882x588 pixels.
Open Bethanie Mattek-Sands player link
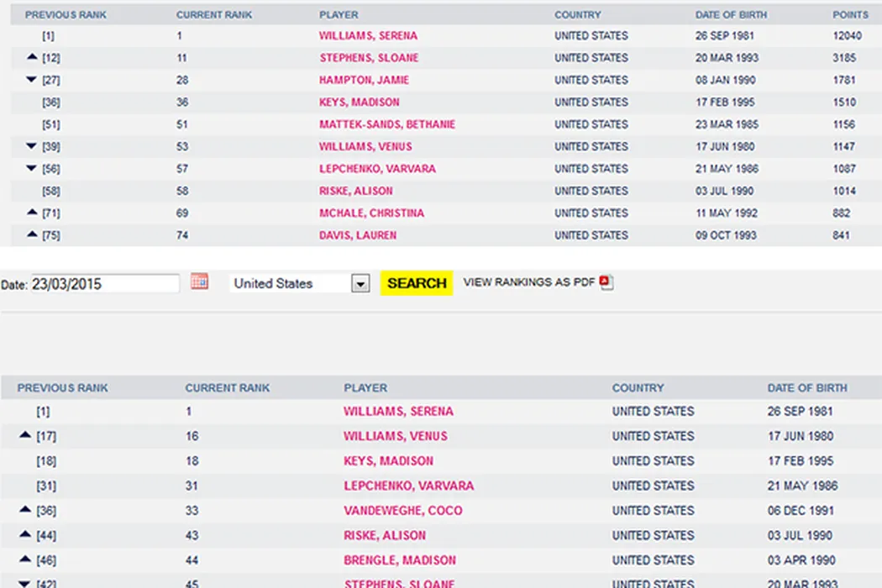pos(386,124)
